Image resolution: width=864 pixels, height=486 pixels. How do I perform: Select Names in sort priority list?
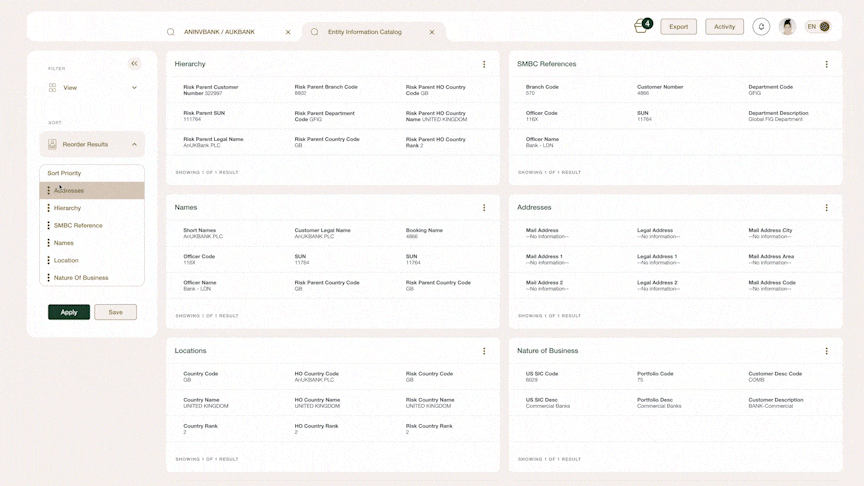[x=92, y=243]
